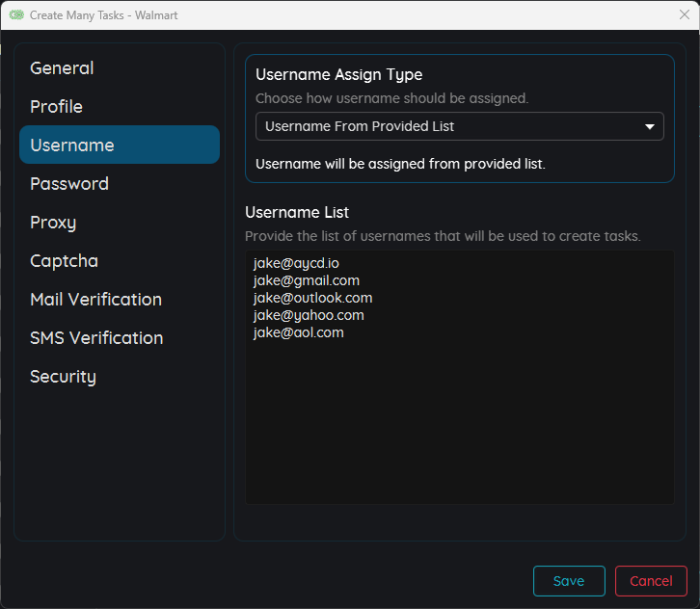Viewport: 700px width, 609px height.
Task: Place cursor on the jake@aycd.io line
Action: tap(296, 263)
